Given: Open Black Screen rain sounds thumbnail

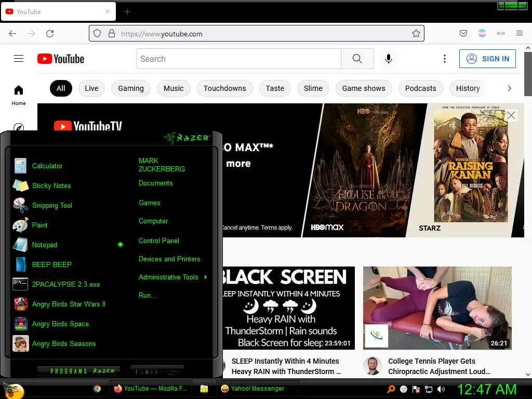Looking at the screenshot, I should [289, 308].
